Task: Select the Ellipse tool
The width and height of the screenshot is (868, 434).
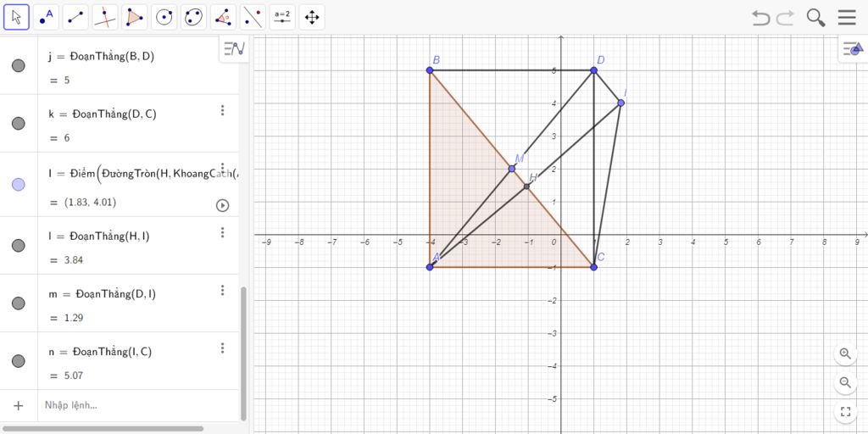Action: (193, 17)
